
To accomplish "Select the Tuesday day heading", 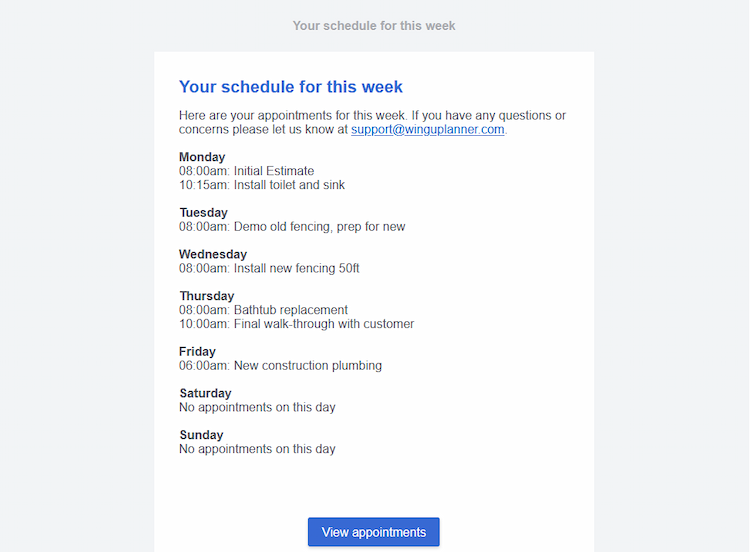I will pos(203,212).
